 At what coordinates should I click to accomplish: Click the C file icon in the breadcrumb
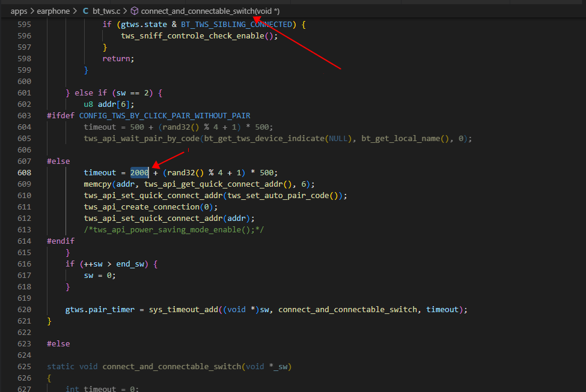click(85, 11)
